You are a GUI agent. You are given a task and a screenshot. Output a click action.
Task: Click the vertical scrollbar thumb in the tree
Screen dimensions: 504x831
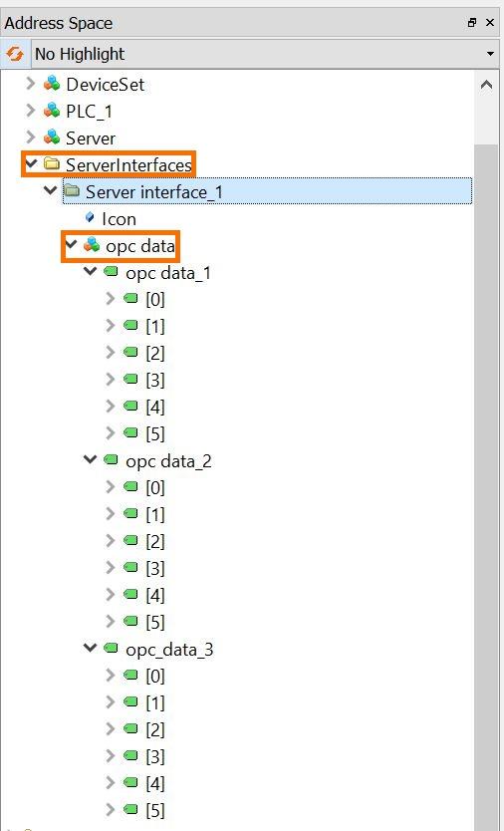click(x=486, y=487)
